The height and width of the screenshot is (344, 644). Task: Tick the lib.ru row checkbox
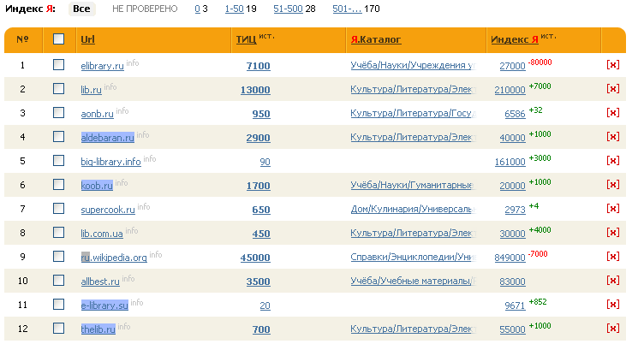(59, 88)
